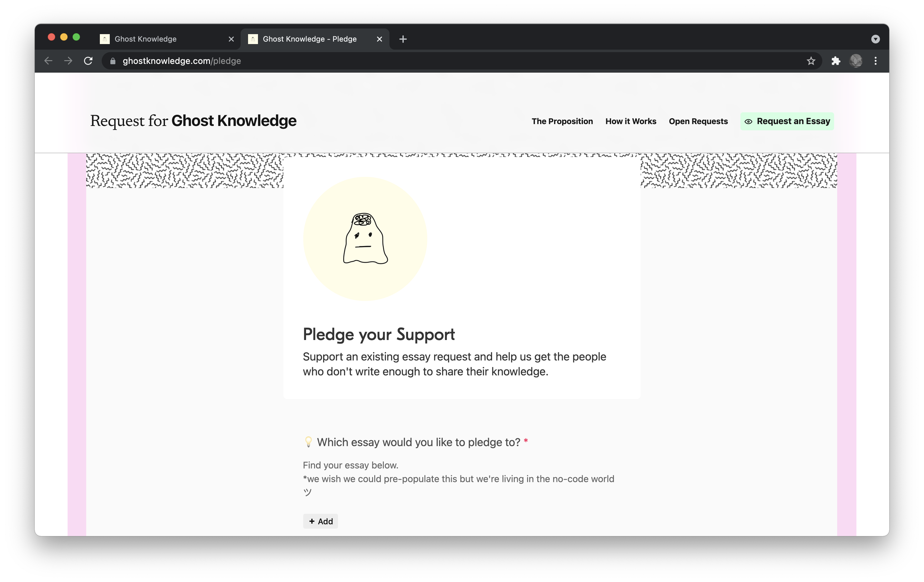Click the browser profile avatar
The width and height of the screenshot is (924, 582).
857,61
